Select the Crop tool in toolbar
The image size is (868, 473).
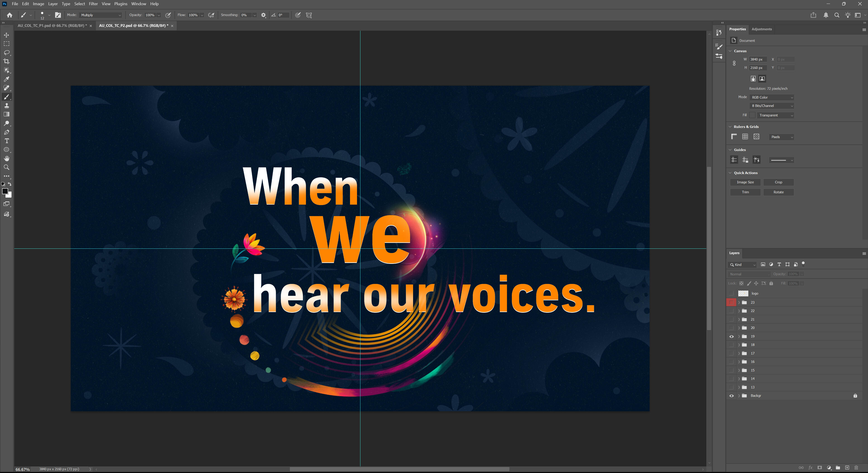pyautogui.click(x=6, y=61)
